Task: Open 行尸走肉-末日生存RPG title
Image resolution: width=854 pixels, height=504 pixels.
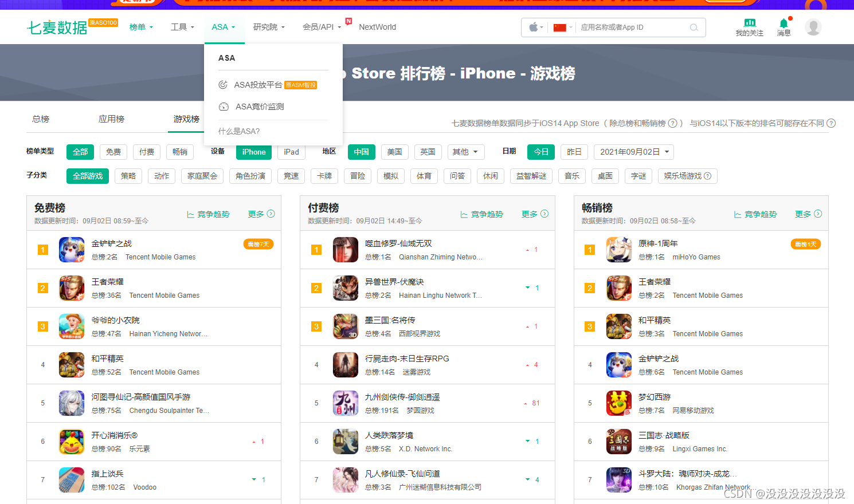Action: point(407,359)
